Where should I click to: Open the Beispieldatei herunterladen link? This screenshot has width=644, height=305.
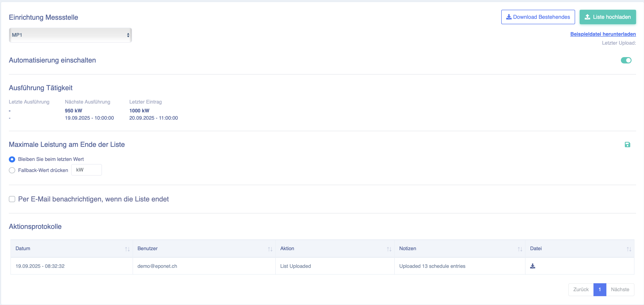tap(603, 34)
